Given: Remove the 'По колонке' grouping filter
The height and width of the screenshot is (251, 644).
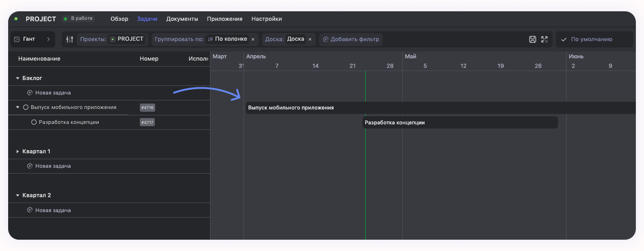Looking at the screenshot, I should pyautogui.click(x=253, y=39).
